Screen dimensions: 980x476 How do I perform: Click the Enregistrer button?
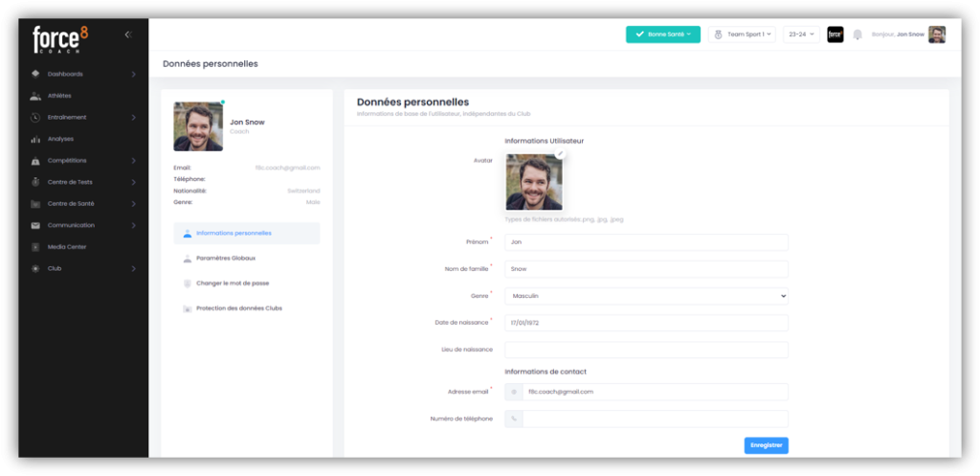click(x=766, y=445)
